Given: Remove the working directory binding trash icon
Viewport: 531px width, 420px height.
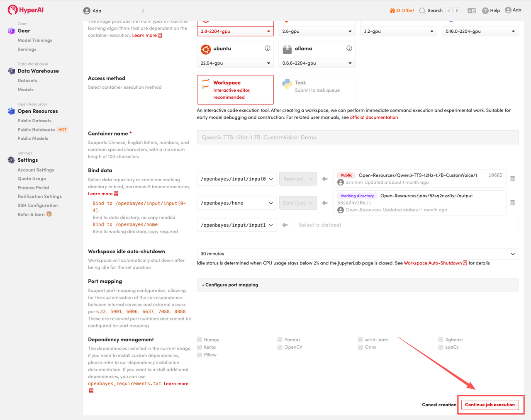Looking at the screenshot, I should (512, 203).
